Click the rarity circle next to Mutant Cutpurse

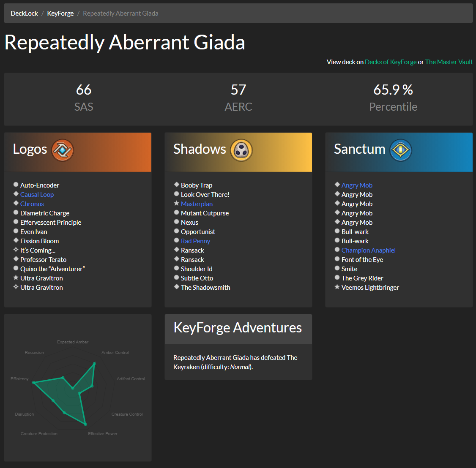[176, 212]
